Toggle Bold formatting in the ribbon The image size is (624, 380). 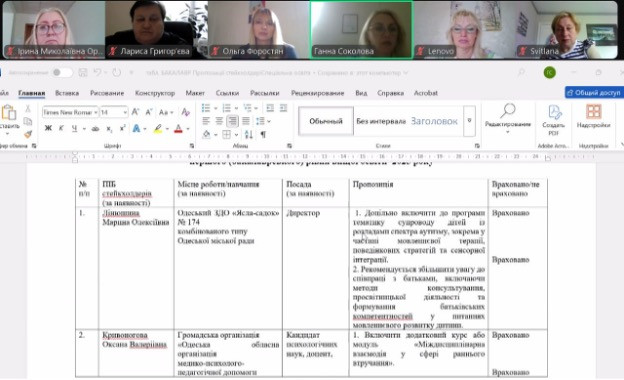[48, 129]
